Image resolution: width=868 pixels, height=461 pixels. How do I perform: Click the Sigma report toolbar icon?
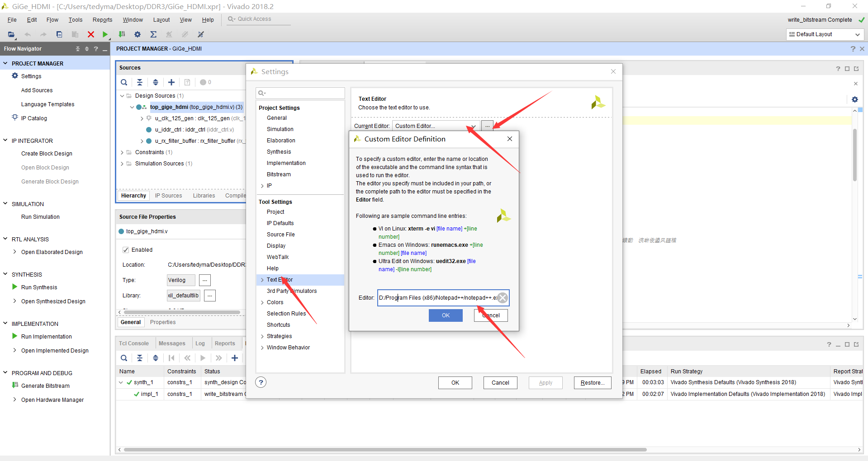153,34
